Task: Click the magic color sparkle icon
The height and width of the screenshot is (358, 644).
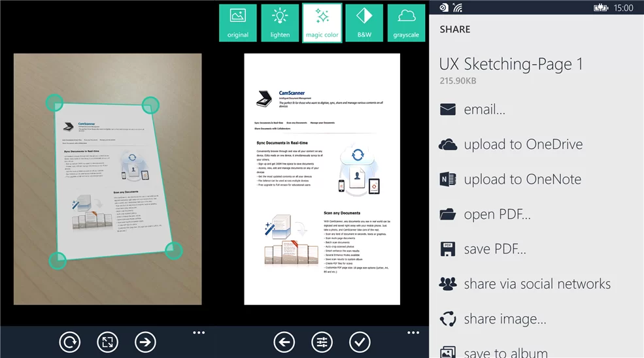Action: 322,16
